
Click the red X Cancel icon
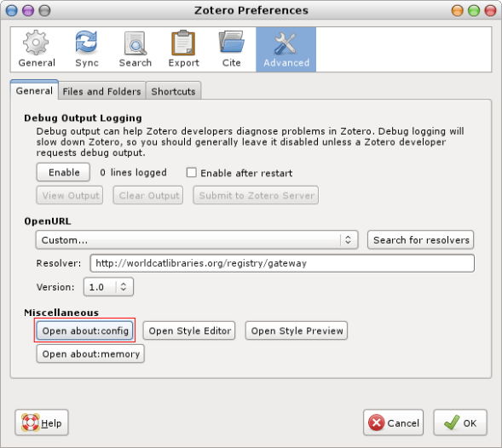pos(377,422)
